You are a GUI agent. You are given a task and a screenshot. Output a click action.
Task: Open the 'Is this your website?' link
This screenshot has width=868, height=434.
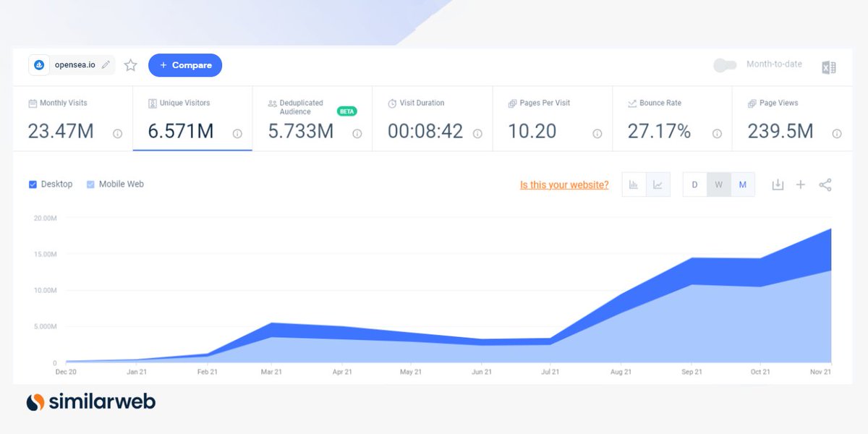tap(564, 185)
